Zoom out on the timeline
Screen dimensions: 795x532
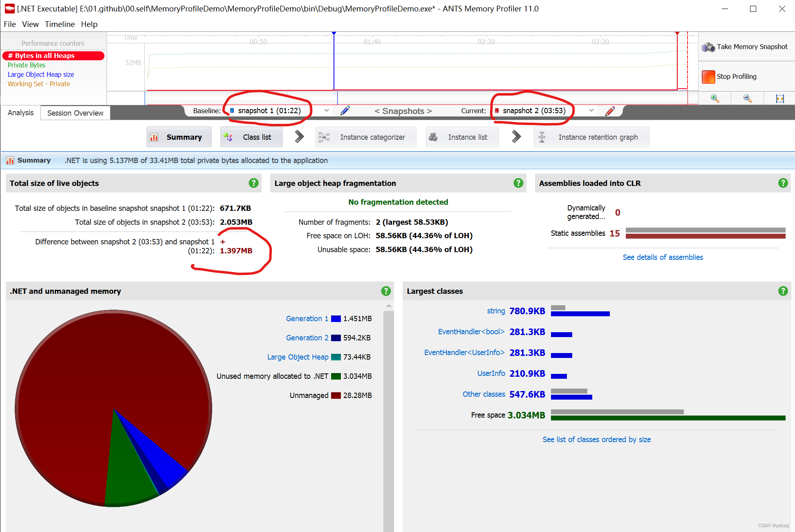[747, 98]
